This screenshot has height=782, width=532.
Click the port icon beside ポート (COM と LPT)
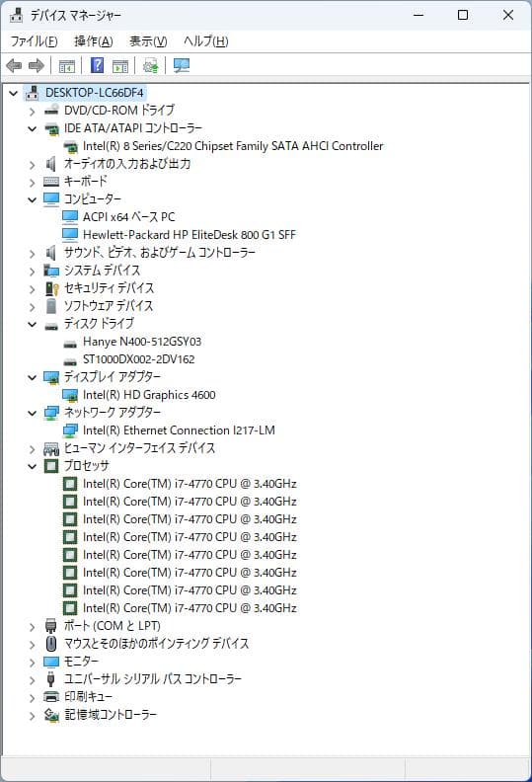(x=51, y=626)
